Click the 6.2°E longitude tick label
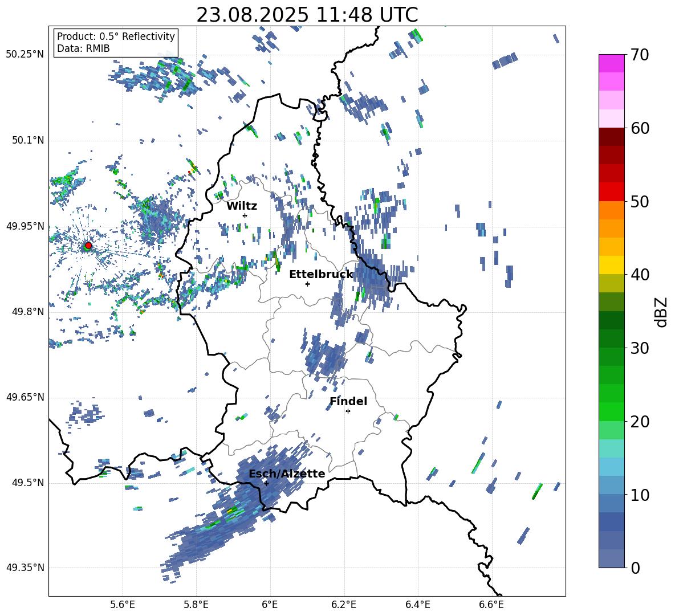 pos(344,605)
